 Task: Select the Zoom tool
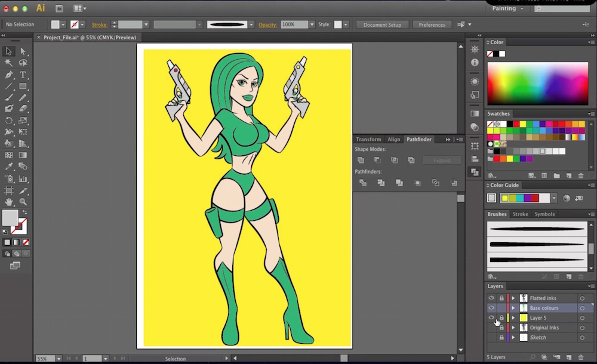[23, 202]
